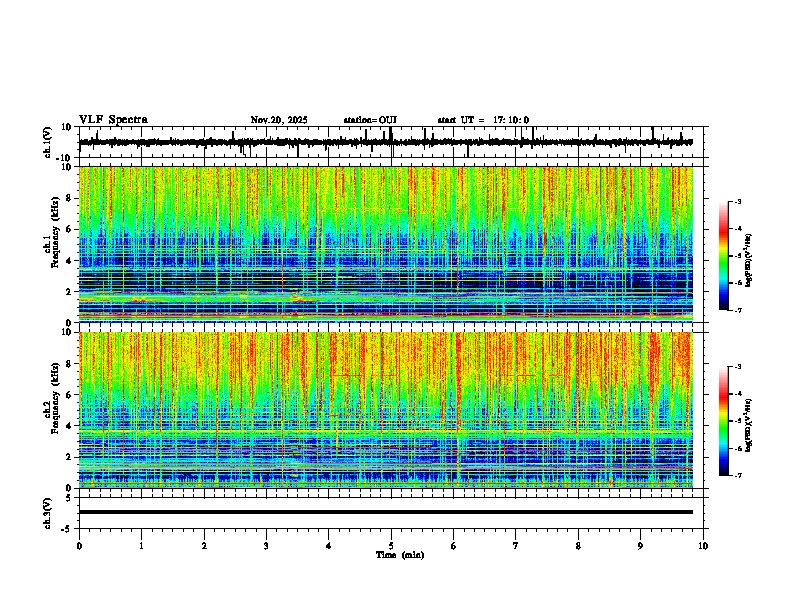
Task: Click the "2" tick on the time axis
Action: (204, 546)
